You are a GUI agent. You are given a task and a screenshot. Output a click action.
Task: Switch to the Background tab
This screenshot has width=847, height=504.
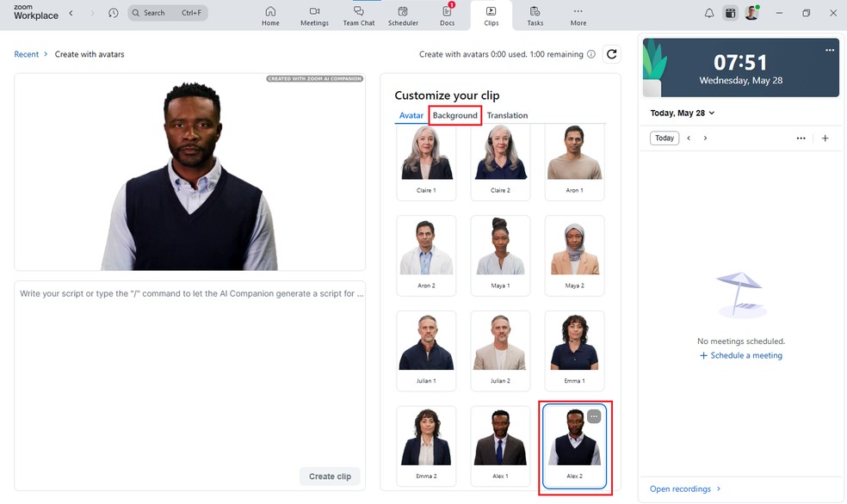454,115
